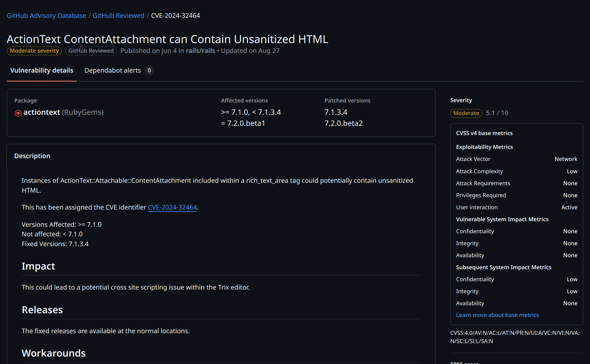Click Learn more about base metrics link
Image resolution: width=590 pixels, height=364 pixels.
(x=497, y=315)
